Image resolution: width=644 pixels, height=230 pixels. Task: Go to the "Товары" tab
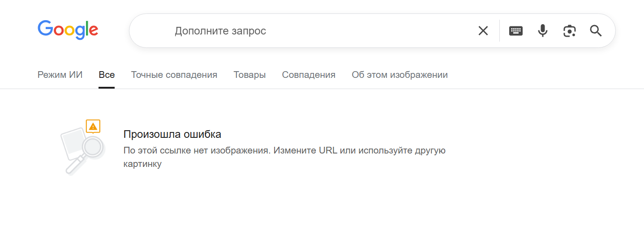click(249, 75)
